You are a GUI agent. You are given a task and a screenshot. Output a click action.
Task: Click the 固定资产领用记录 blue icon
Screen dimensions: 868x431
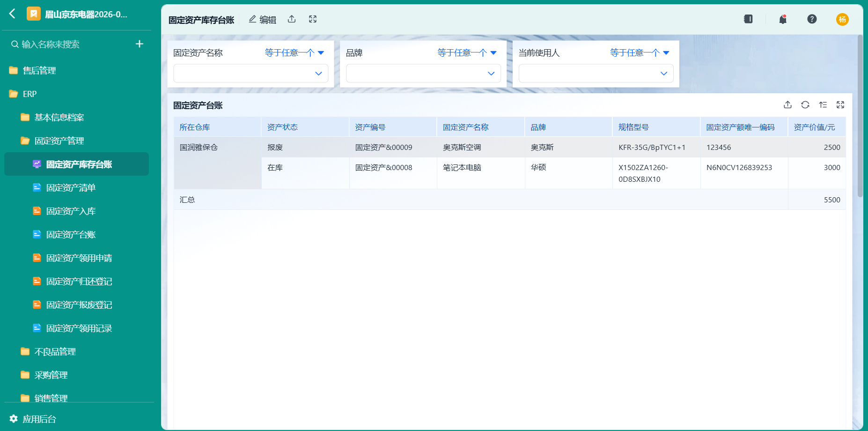point(37,328)
